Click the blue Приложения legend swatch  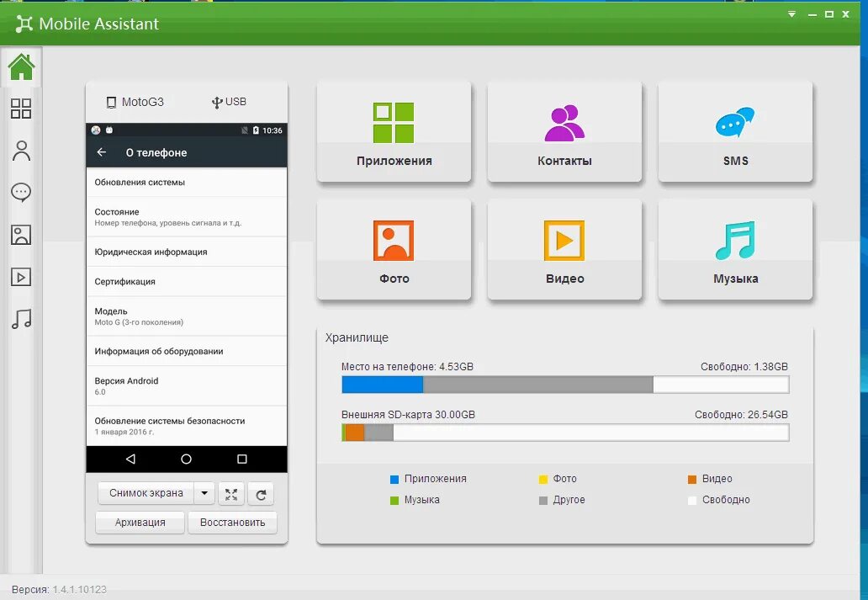click(394, 479)
